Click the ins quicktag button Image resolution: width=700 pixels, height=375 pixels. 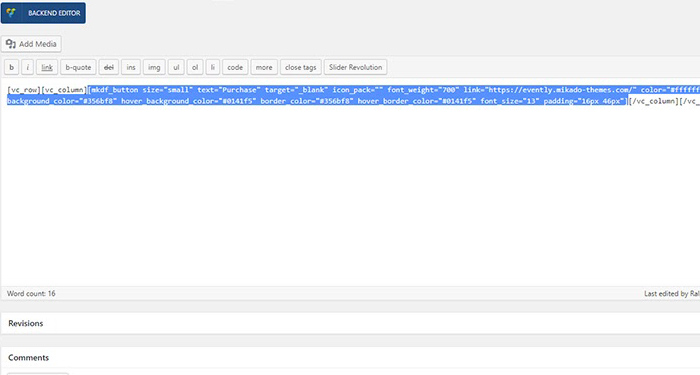131,67
